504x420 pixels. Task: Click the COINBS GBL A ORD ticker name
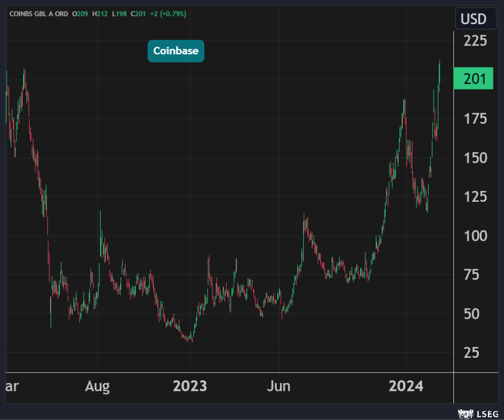tap(38, 13)
